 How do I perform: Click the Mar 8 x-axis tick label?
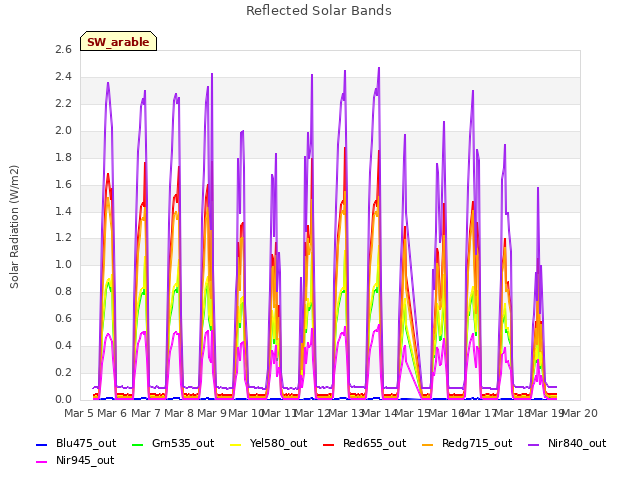click(179, 413)
